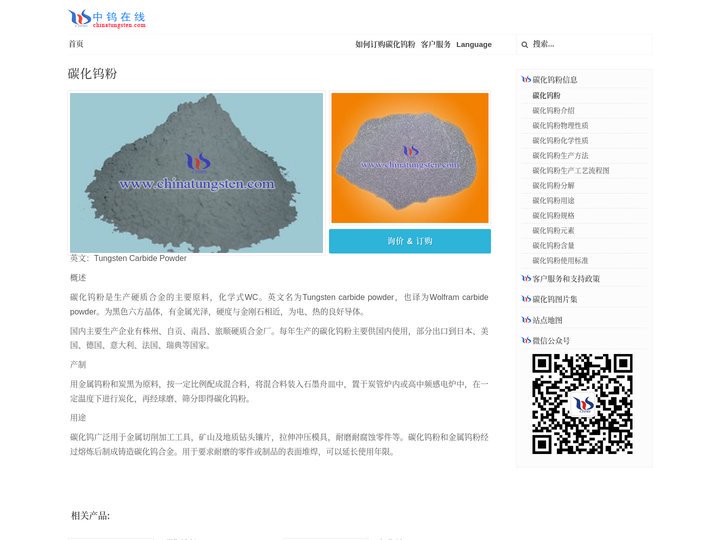The height and width of the screenshot is (540, 720).
Task: Open 碳化钨粉用途 sidebar link
Action: [553, 201]
